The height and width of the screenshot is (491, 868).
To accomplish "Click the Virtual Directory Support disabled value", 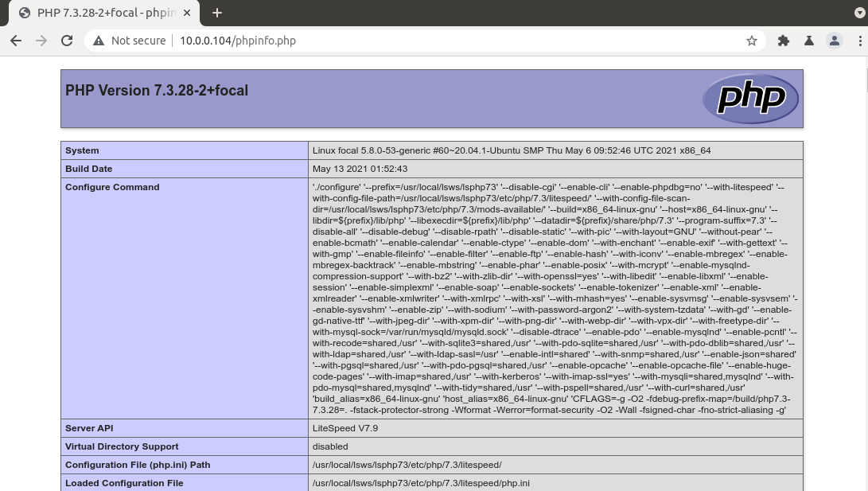I will tap(330, 446).
